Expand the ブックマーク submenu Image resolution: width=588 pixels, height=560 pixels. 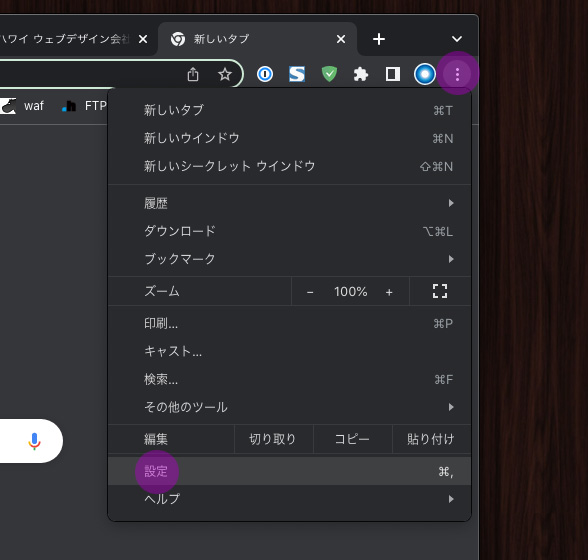[x=290, y=259]
